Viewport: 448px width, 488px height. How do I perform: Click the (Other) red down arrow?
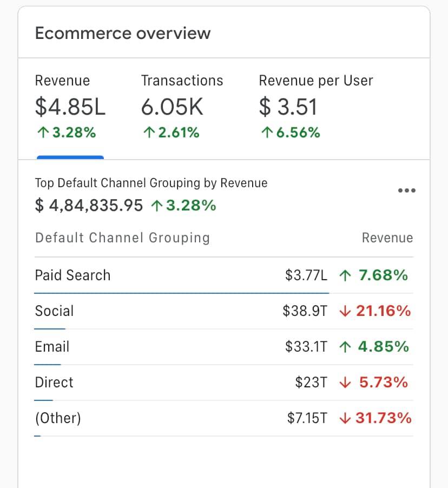coord(344,419)
